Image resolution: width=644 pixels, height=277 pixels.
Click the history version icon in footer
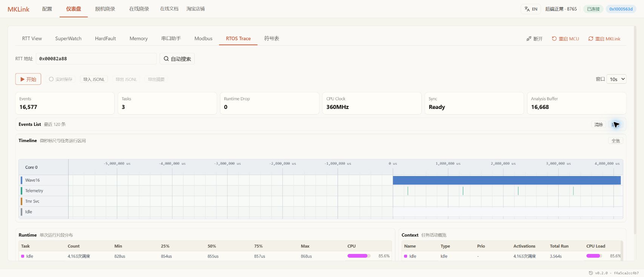(591, 273)
